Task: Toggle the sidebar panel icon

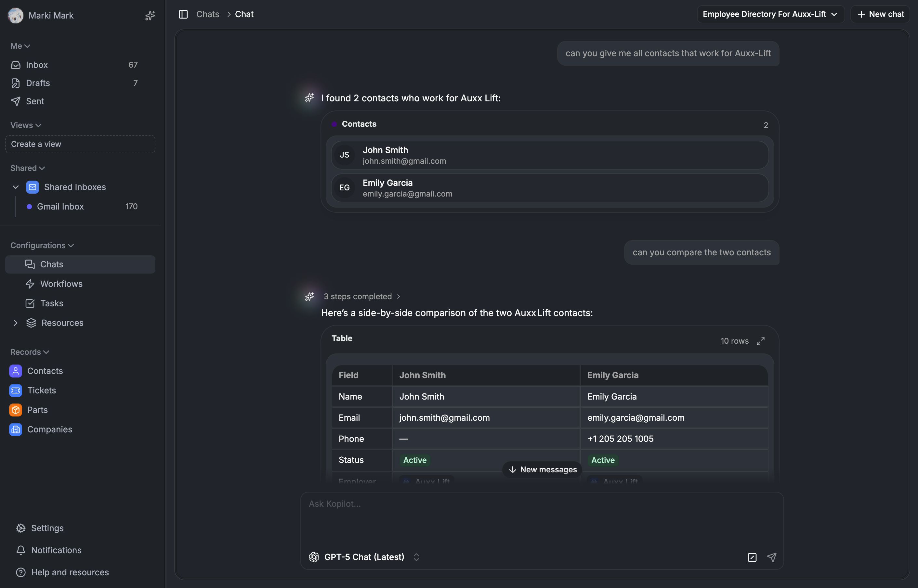Action: point(183,15)
